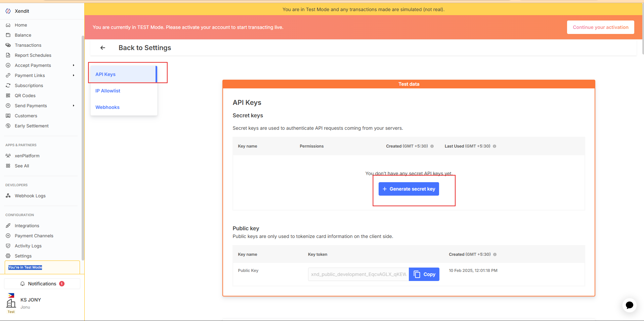
Task: Click the public key token field
Action: [x=358, y=274]
